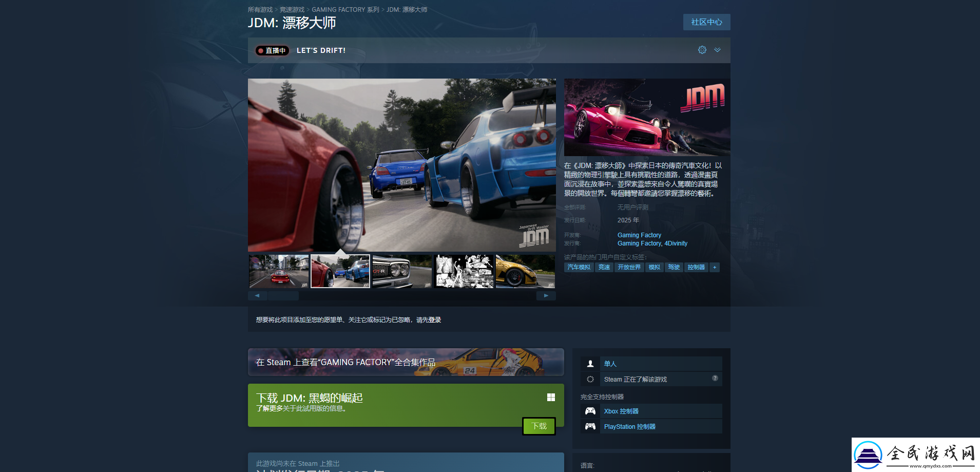
Task: Click the 2025 年 release date text
Action: [x=628, y=220]
